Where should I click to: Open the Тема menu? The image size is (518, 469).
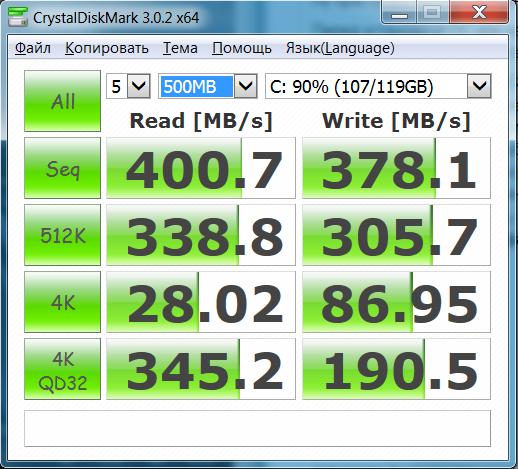click(x=180, y=48)
